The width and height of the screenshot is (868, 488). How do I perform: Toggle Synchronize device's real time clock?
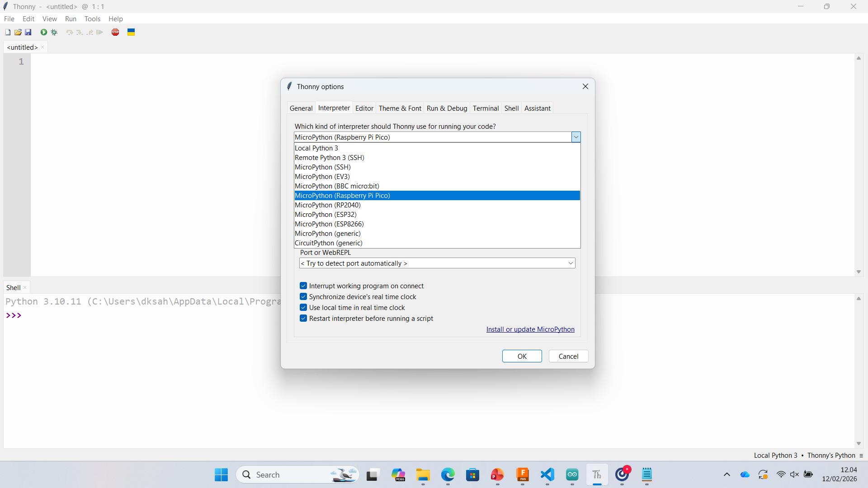[303, 296]
